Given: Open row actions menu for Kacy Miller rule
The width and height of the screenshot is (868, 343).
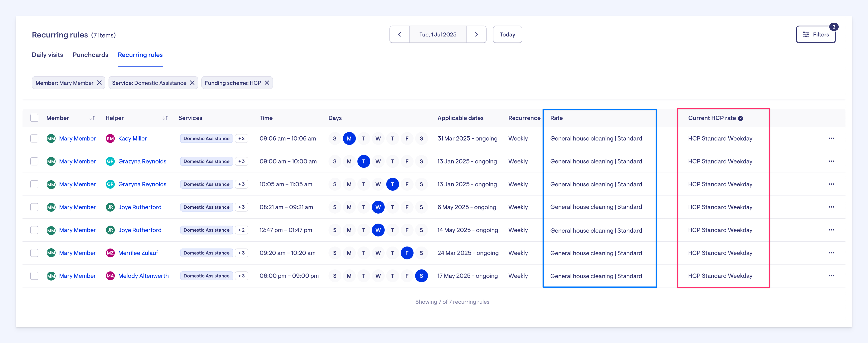Looking at the screenshot, I should coord(831,138).
